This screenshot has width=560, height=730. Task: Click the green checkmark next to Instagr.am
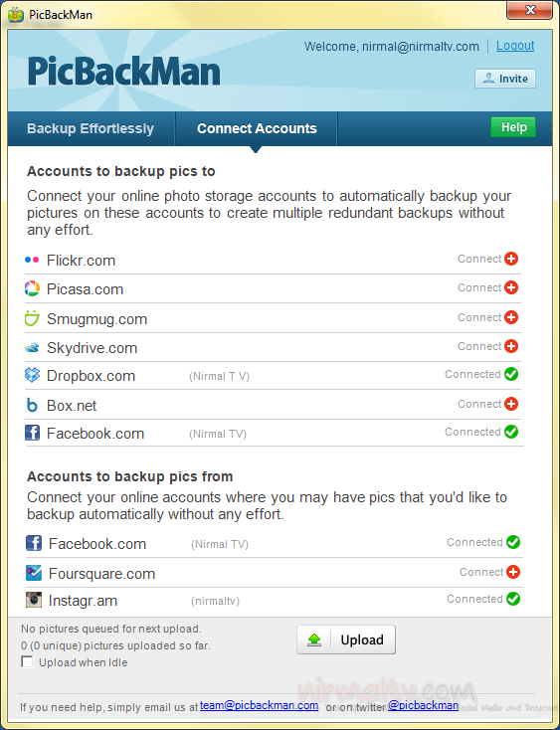[513, 599]
